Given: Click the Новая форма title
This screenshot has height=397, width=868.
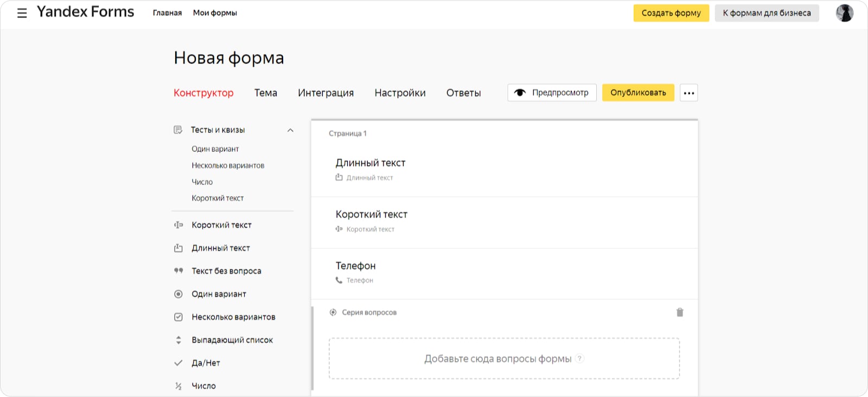Looking at the screenshot, I should pyautogui.click(x=229, y=57).
